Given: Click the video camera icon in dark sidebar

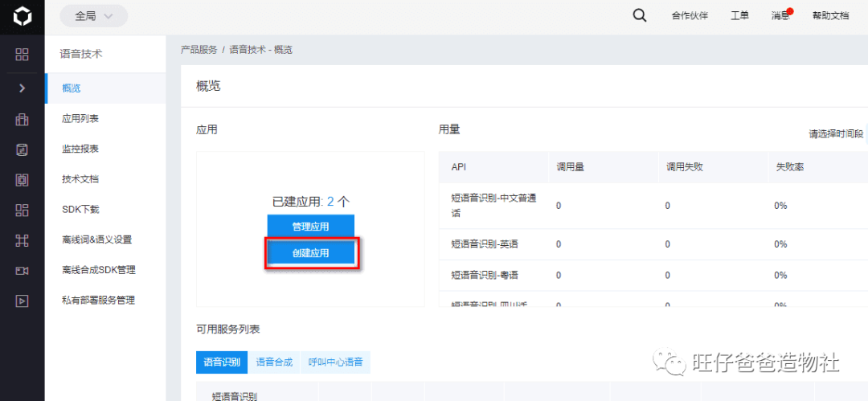Looking at the screenshot, I should click(x=23, y=270).
